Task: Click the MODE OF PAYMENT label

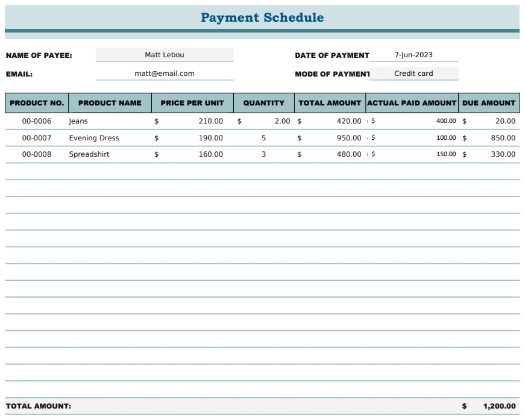Action: [x=332, y=74]
